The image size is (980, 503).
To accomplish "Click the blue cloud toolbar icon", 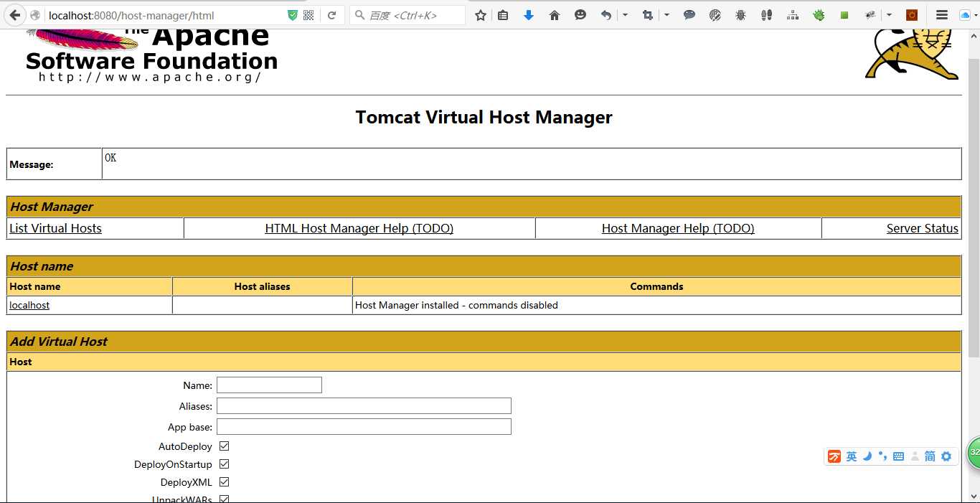I will [965, 15].
